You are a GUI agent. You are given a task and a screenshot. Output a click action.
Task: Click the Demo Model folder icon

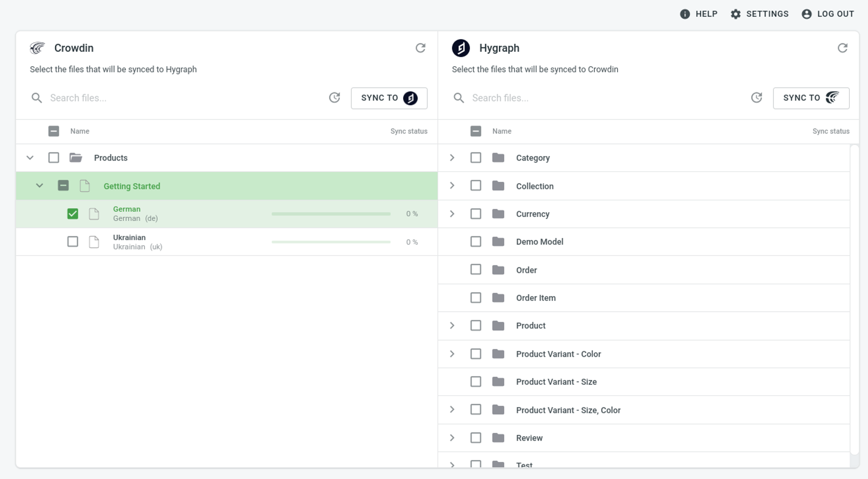pyautogui.click(x=498, y=242)
